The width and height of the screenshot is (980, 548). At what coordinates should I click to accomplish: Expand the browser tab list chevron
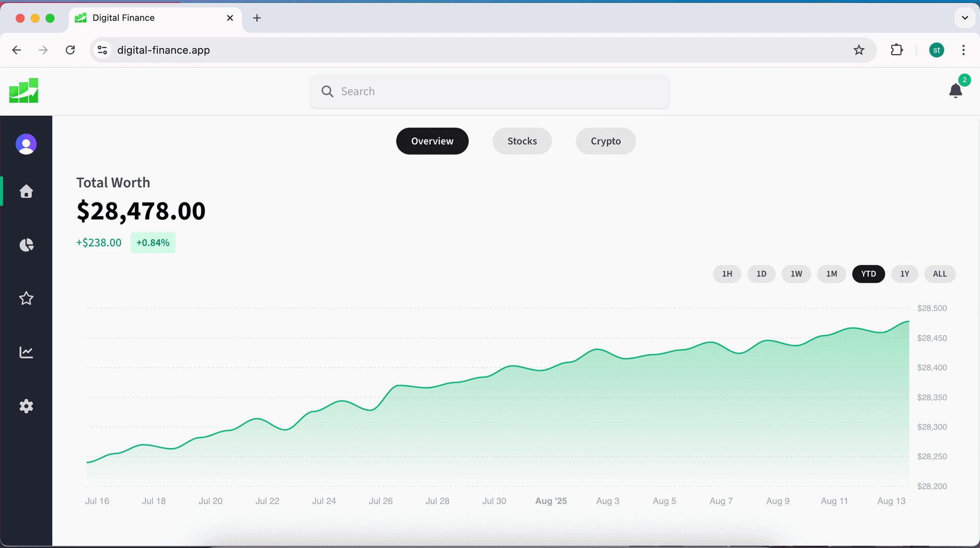coord(965,18)
